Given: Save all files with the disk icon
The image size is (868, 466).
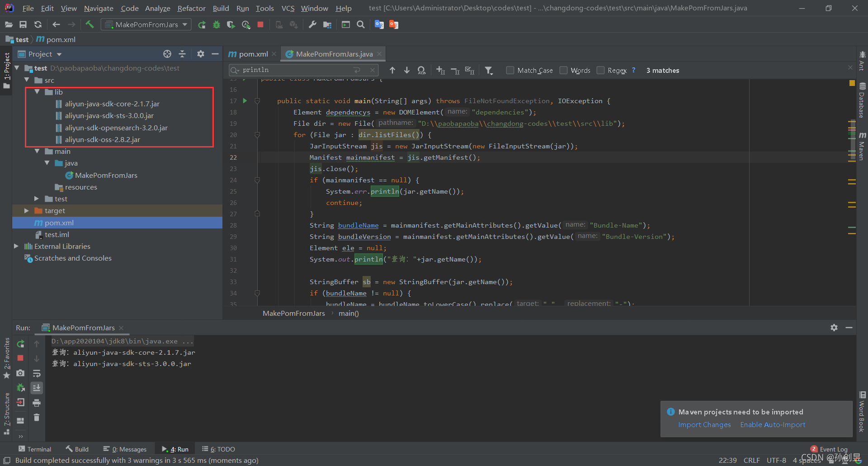Looking at the screenshot, I should 23,24.
